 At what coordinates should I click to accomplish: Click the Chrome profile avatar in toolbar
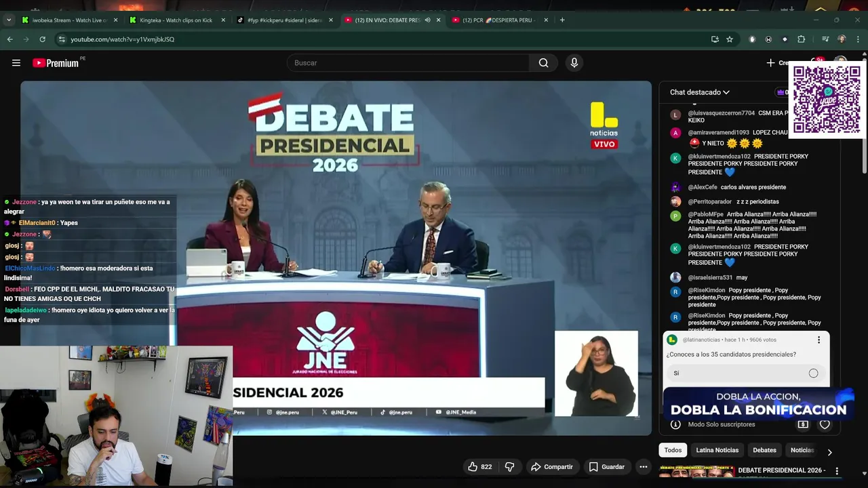coord(842,39)
